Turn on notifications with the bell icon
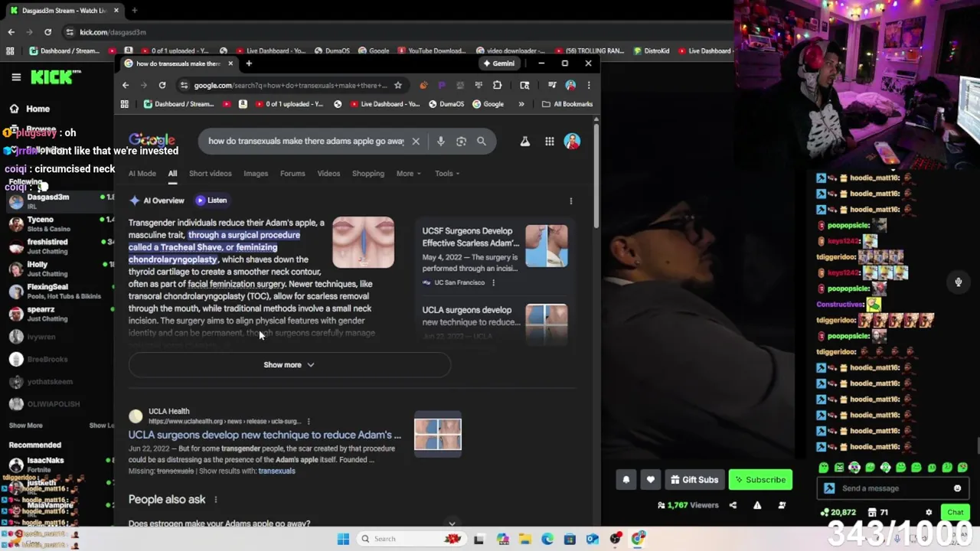Screen dimensions: 980x551 626,480
